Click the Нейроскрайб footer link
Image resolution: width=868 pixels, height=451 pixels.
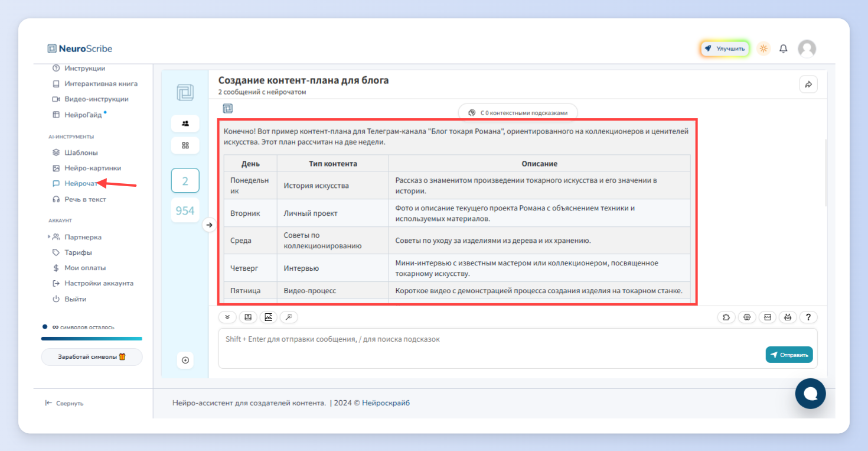(386, 403)
